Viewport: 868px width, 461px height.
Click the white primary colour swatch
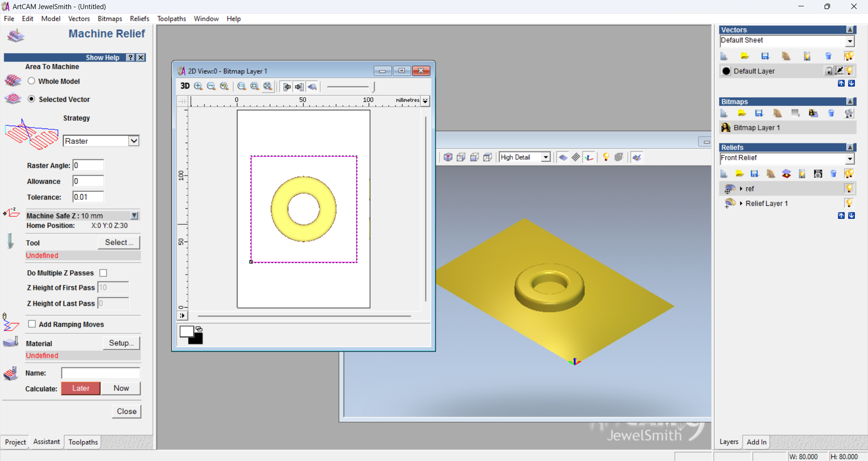186,331
